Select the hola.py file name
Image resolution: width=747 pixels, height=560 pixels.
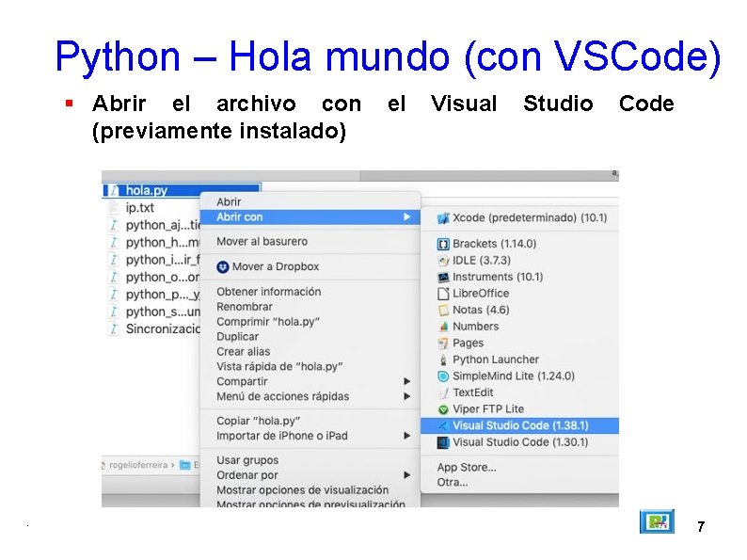pos(146,191)
